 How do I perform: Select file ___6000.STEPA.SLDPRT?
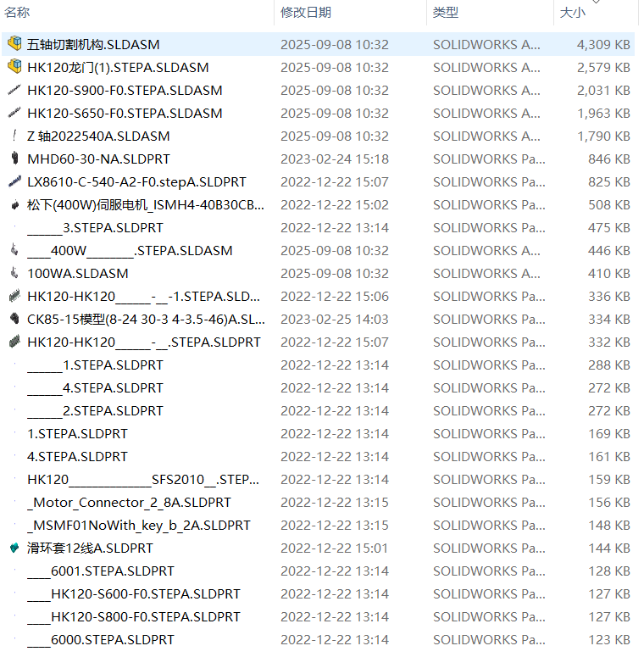pos(101,640)
